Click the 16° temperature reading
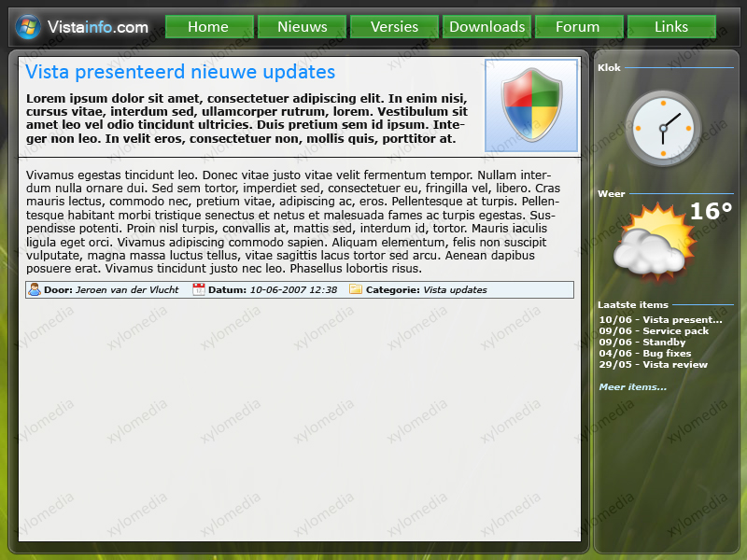 711,211
